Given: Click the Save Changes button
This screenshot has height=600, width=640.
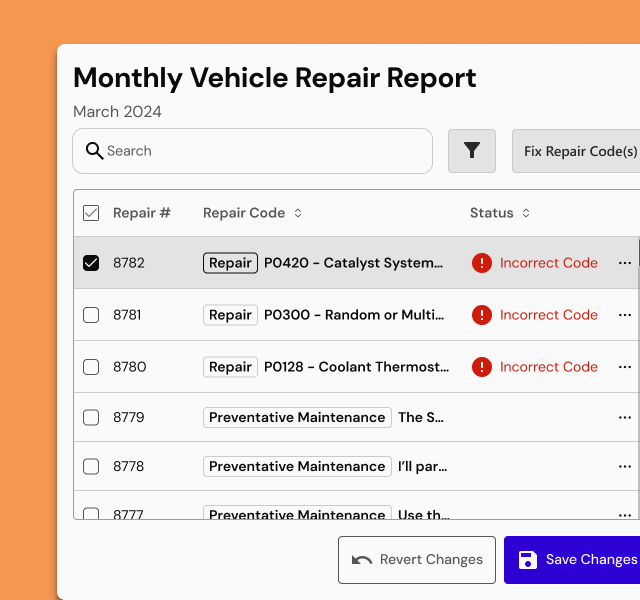Looking at the screenshot, I should click(572, 560).
